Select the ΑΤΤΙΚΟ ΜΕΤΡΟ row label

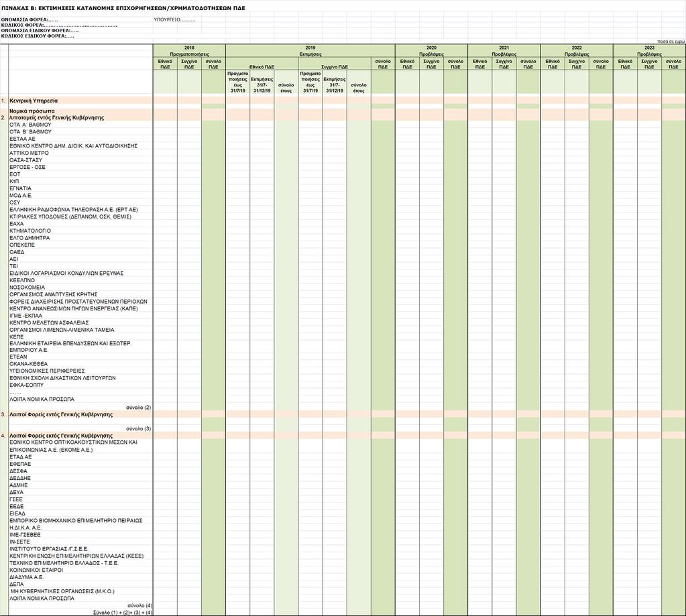tap(30, 153)
